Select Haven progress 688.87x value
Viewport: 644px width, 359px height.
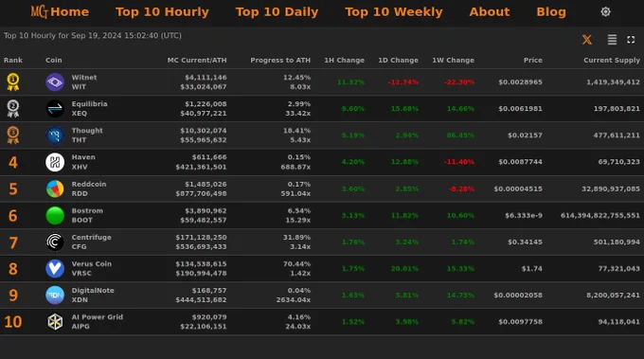click(295, 167)
